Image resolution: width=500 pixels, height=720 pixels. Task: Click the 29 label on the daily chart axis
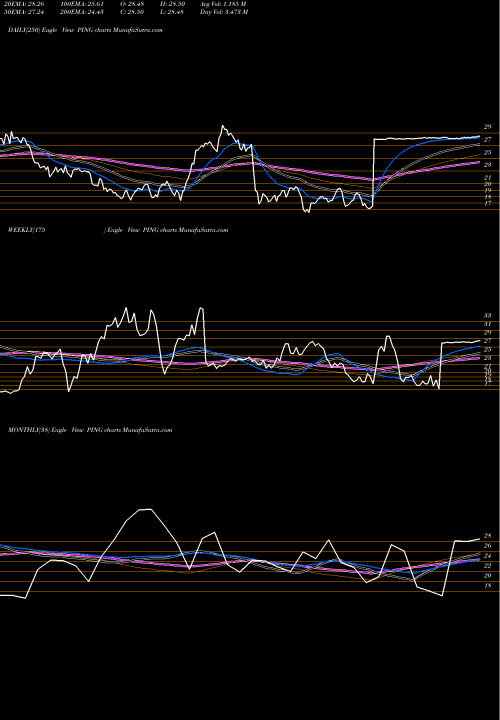point(488,127)
